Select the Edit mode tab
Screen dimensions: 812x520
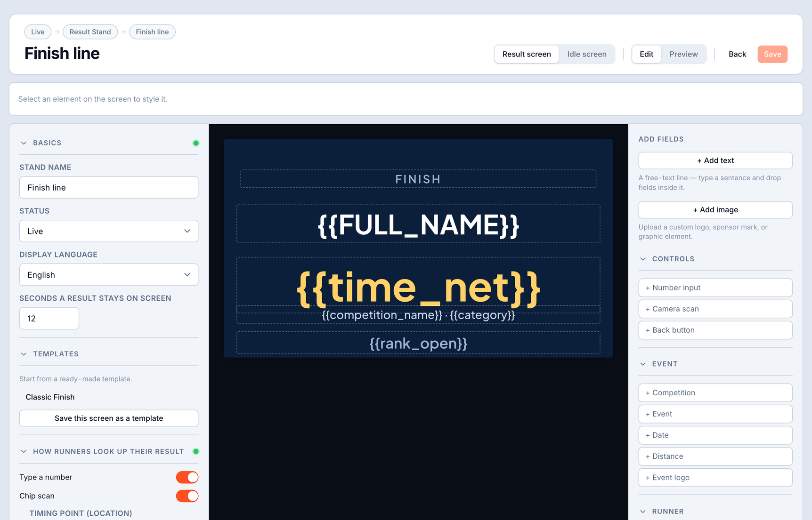click(646, 54)
